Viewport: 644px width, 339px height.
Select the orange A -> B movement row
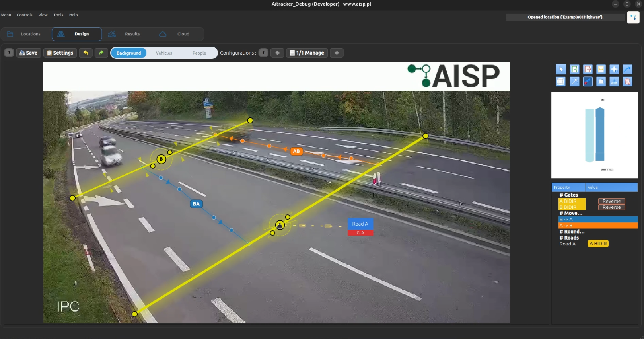coord(598,226)
